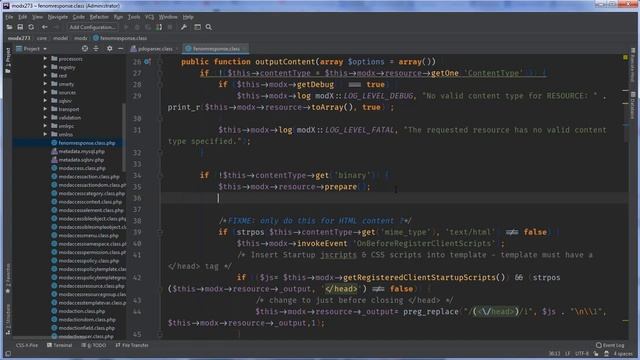Expand the rest folder
Screen dimensions: 640x360
click(x=45, y=76)
